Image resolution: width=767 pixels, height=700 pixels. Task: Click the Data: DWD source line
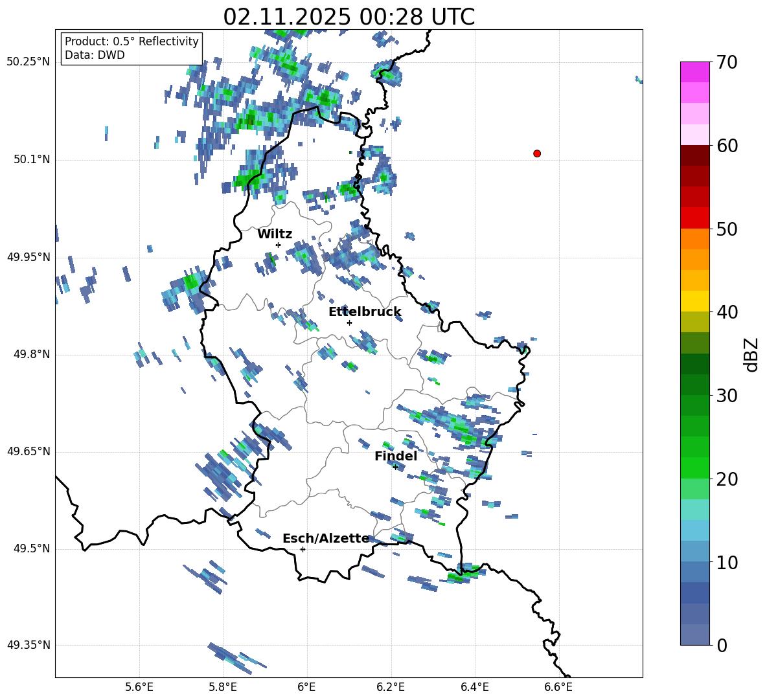point(95,55)
